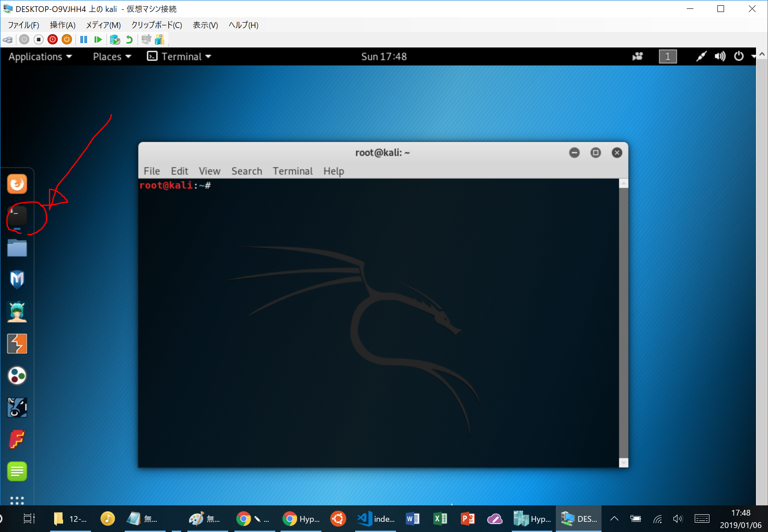768x532 pixels.
Task: Open the Terminal app menu dropdown
Action: 179,56
